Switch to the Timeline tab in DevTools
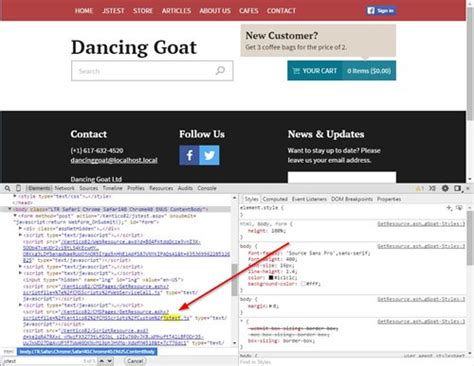The image size is (474, 366). click(x=112, y=188)
